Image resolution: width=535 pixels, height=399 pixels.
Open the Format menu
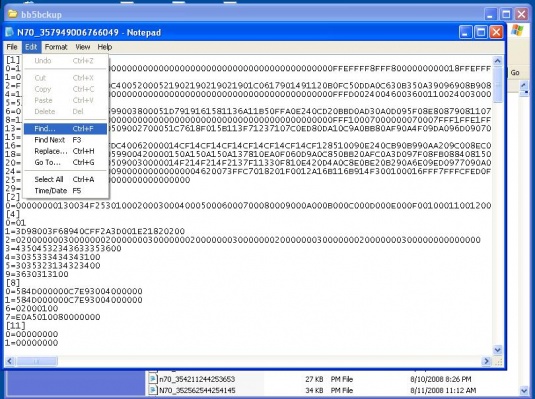56,47
